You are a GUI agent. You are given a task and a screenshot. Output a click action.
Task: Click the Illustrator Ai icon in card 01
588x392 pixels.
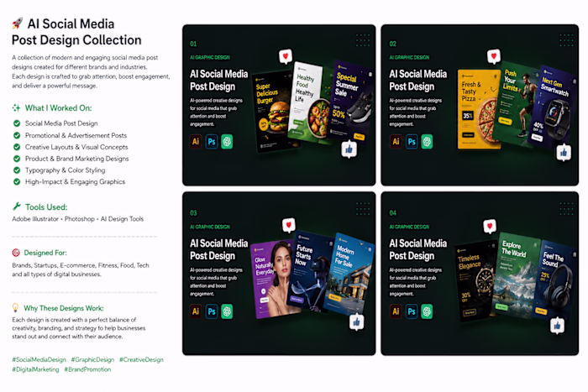(196, 142)
